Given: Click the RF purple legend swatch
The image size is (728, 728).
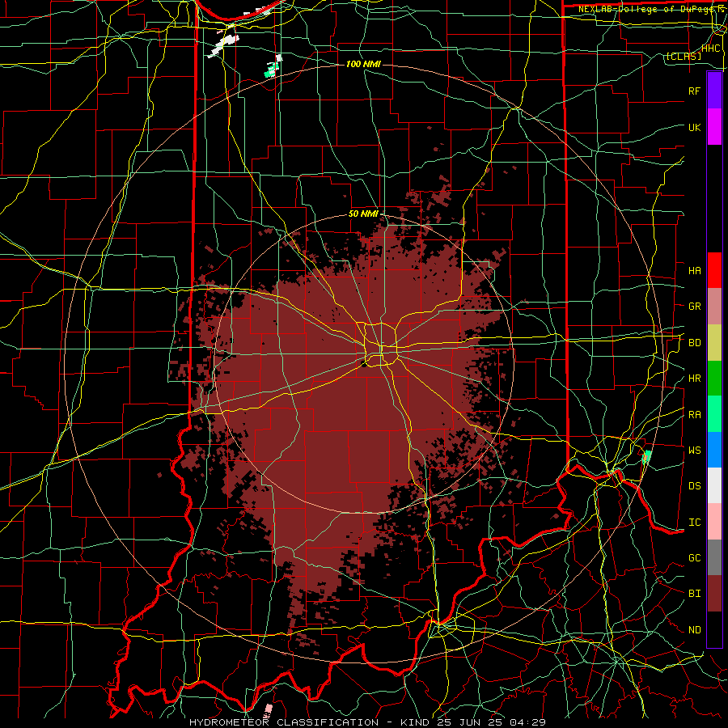Looking at the screenshot, I should pos(714,91).
